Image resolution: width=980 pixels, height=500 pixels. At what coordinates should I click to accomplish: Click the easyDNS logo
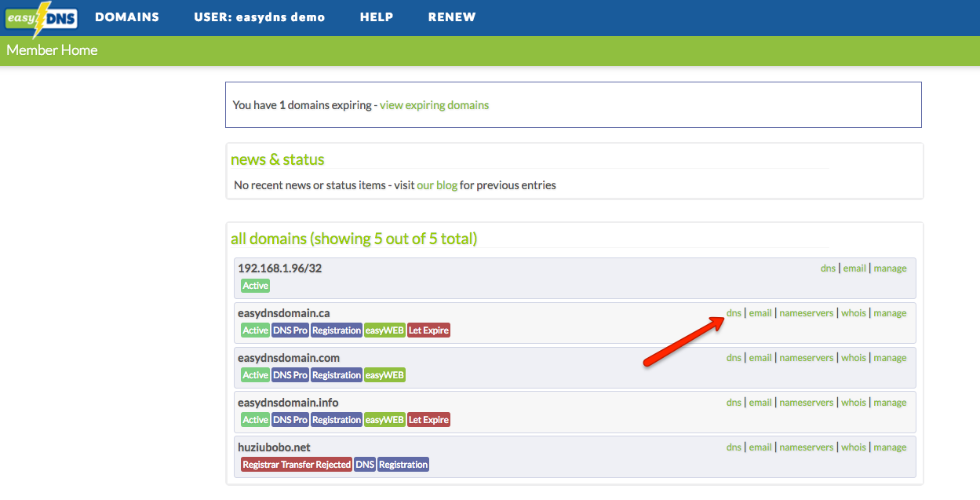tap(42, 18)
